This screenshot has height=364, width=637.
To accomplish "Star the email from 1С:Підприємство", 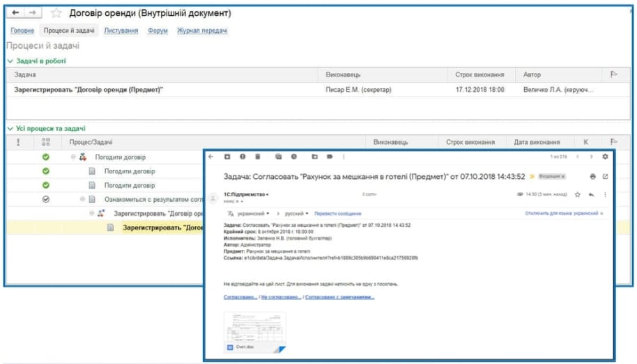I will coord(577,194).
